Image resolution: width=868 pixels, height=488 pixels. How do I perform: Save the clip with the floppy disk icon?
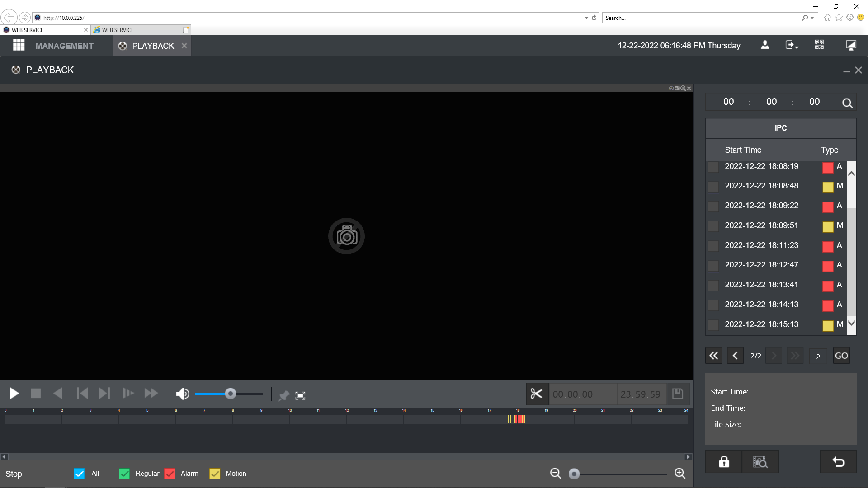(678, 394)
